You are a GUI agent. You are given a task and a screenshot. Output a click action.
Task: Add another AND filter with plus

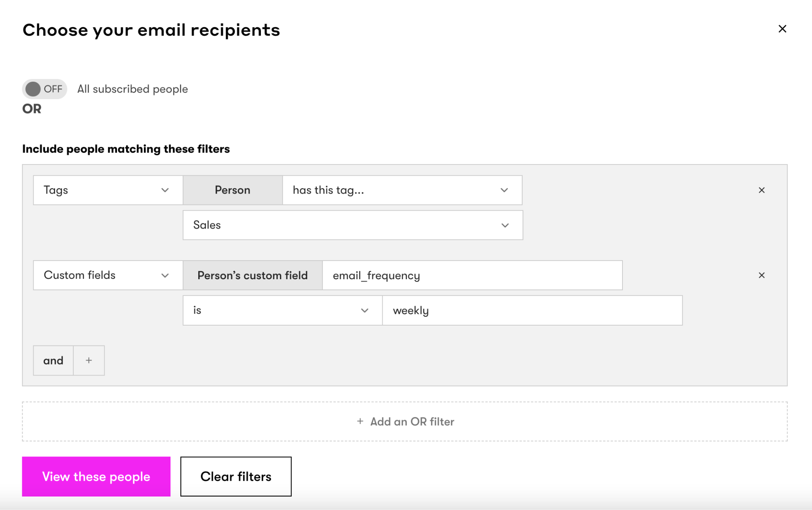click(x=89, y=360)
